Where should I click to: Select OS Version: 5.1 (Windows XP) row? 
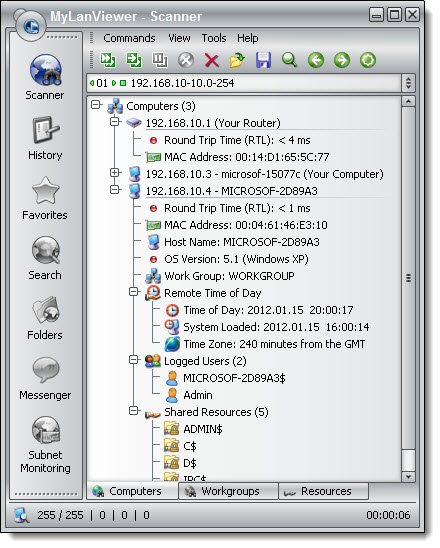(236, 259)
